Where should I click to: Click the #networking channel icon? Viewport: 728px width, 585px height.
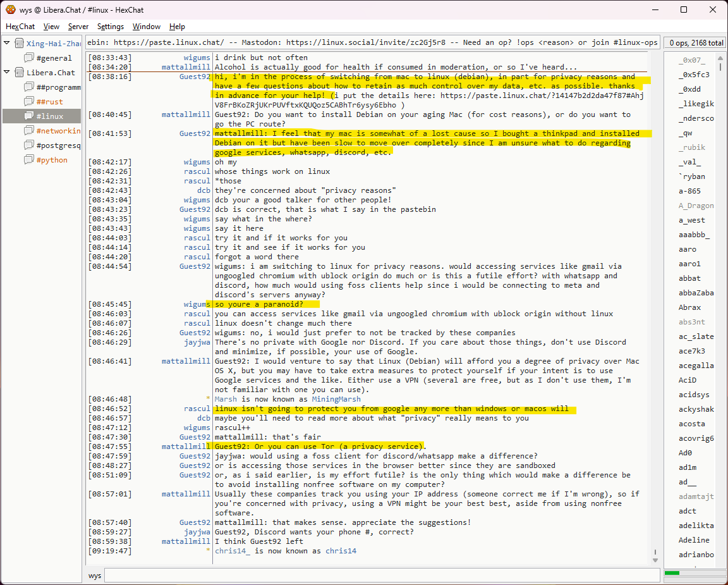click(x=29, y=131)
